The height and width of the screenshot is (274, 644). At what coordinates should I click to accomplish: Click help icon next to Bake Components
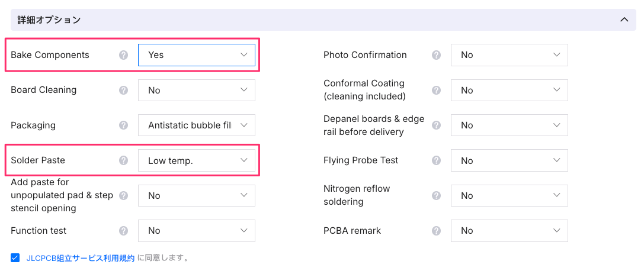[123, 55]
